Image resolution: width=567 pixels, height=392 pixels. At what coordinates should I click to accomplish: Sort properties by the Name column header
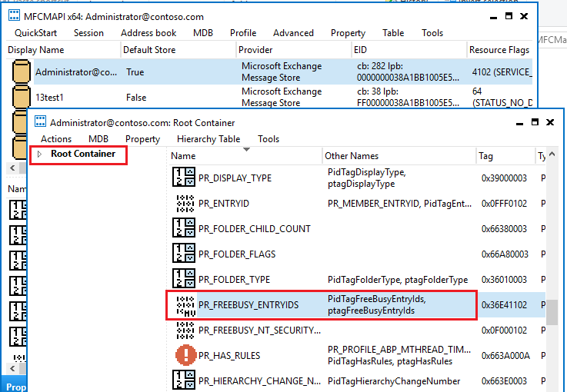point(245,156)
